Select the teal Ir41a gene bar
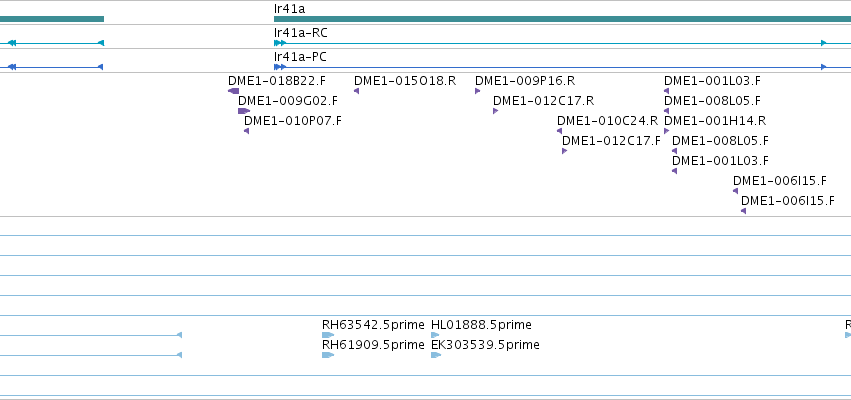This screenshot has width=851, height=400. [562, 19]
